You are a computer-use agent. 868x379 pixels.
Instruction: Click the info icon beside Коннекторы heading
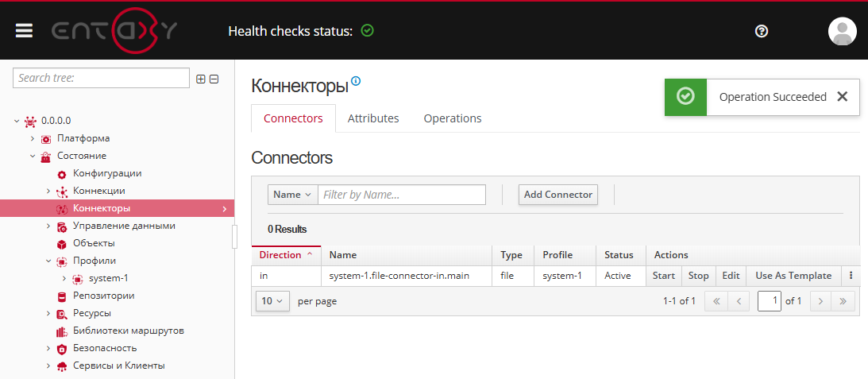(356, 81)
